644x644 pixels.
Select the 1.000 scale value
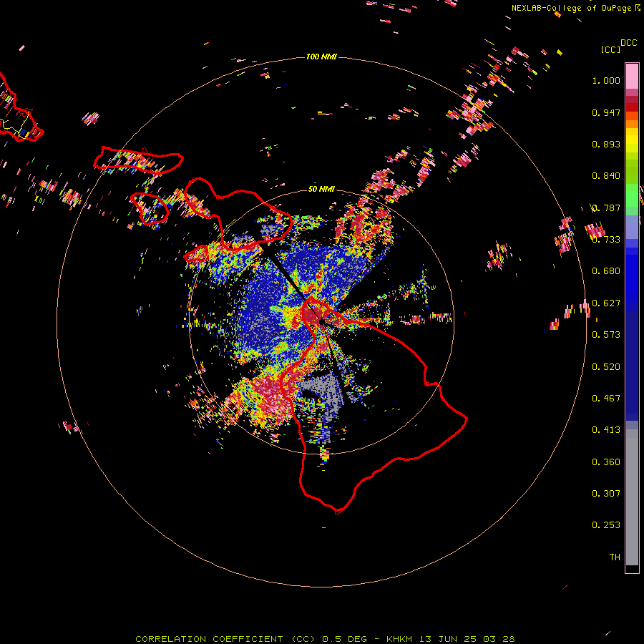click(606, 80)
